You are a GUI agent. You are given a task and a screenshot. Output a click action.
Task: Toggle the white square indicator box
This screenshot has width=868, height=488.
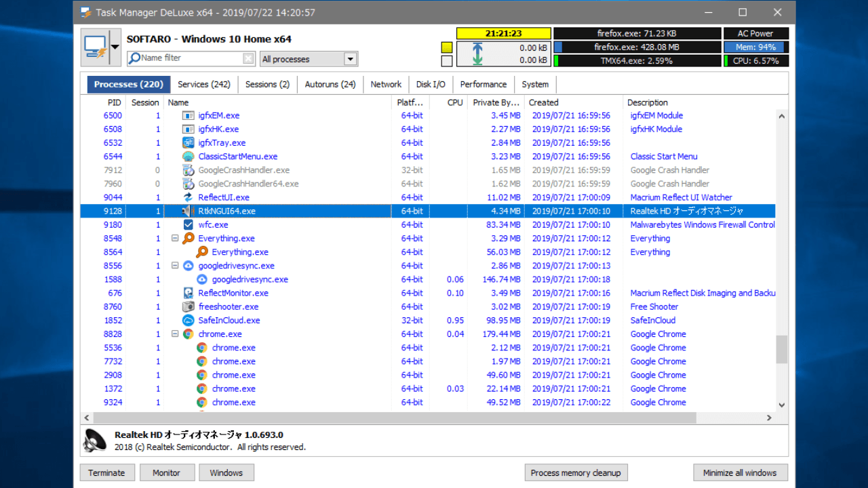tap(447, 61)
